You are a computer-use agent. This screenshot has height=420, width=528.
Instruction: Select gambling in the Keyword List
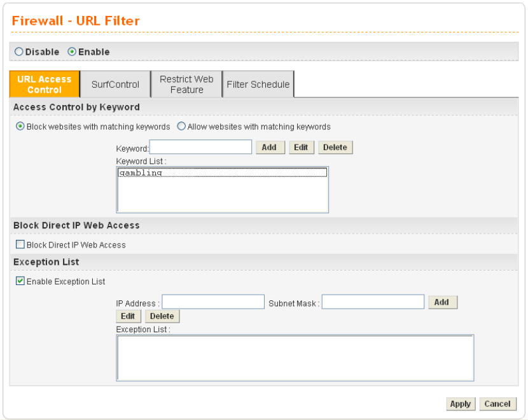(x=141, y=172)
